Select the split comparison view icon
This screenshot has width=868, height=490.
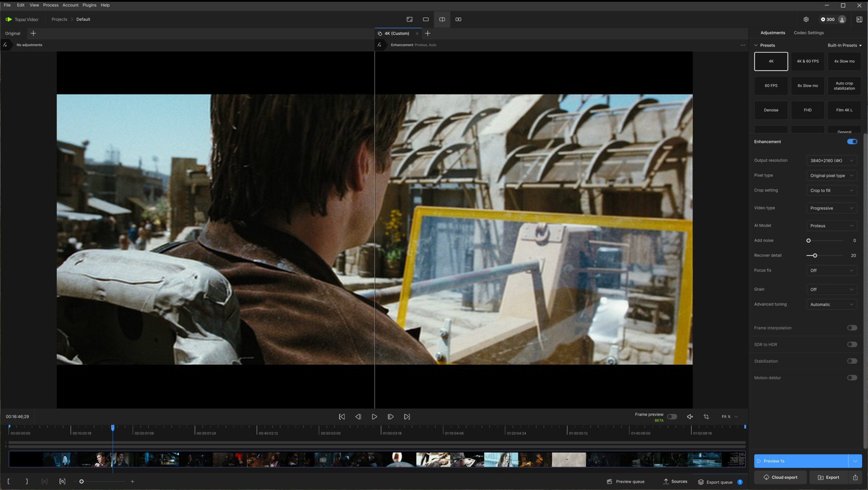[442, 19]
